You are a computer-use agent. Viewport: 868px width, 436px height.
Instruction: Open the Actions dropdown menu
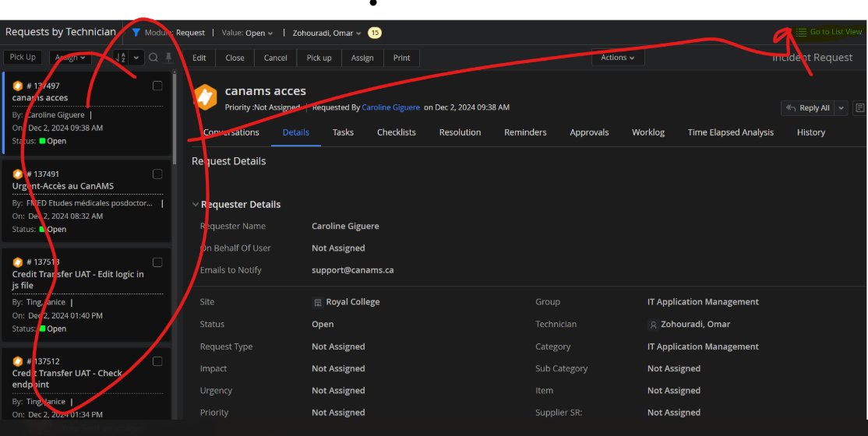point(618,58)
